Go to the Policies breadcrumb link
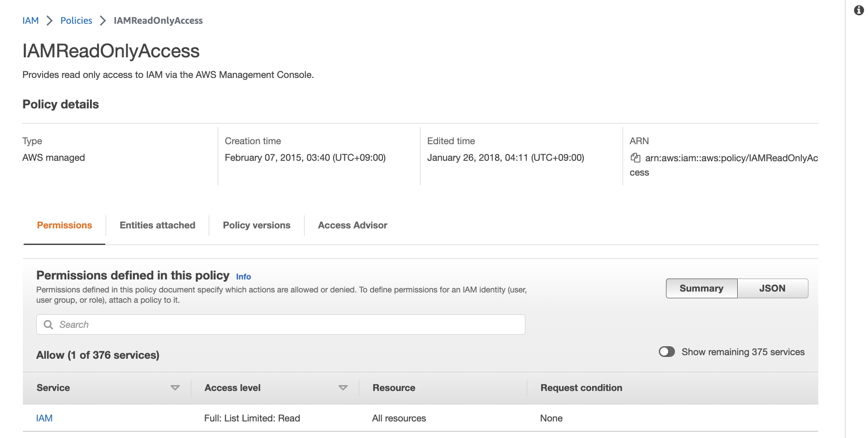The width and height of the screenshot is (868, 438). (76, 21)
